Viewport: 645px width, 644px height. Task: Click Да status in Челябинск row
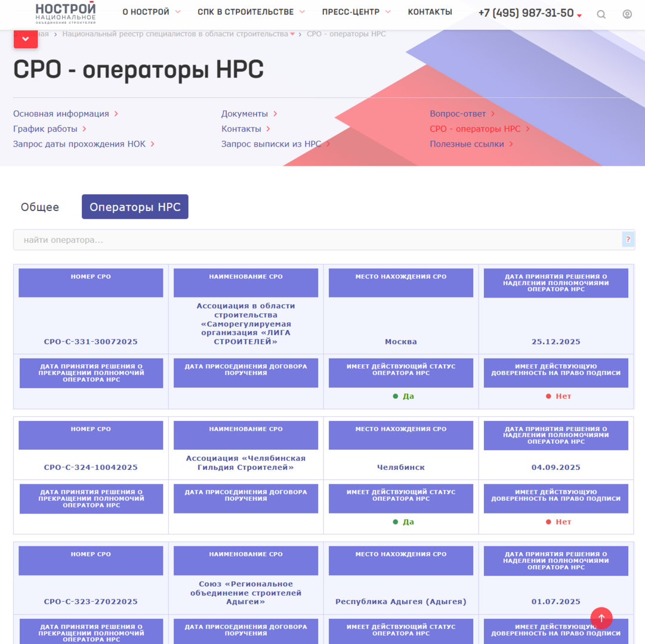(x=403, y=522)
